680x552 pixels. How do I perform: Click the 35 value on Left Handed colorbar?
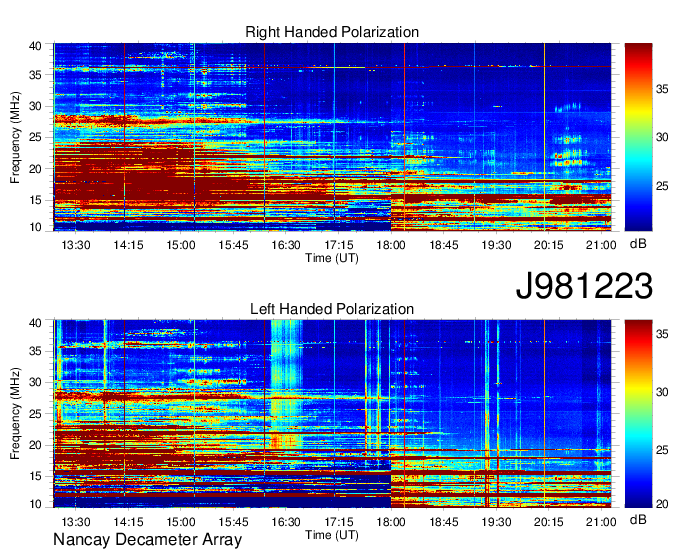[x=662, y=334]
